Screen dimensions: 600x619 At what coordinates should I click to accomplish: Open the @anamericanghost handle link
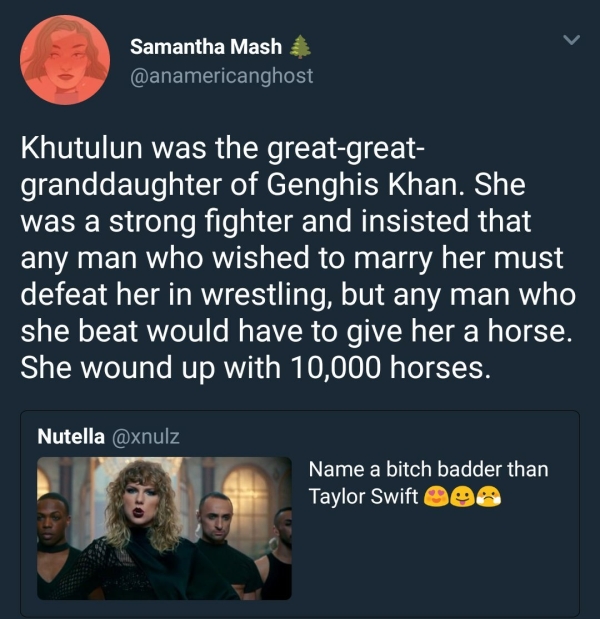tap(222, 75)
